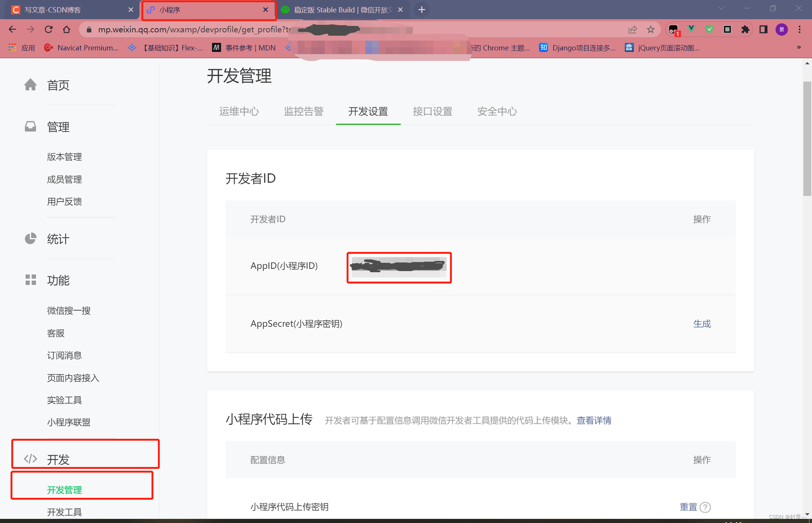Open the 【基础知识】Flex bookmark
Viewport: 812px width, 523px height.
[166, 48]
